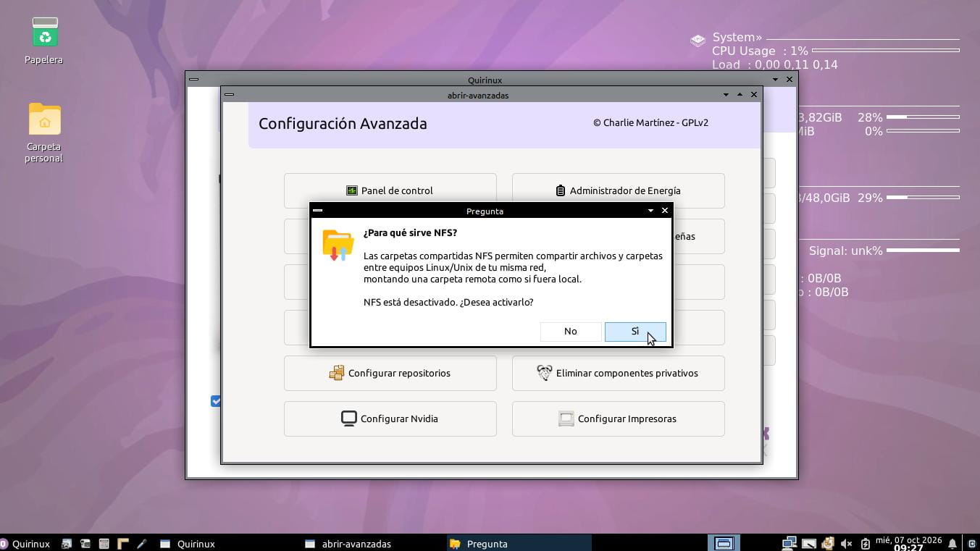Switch to the Pregunta taskbar entry
Viewport: 980px width, 551px height.
point(519,544)
